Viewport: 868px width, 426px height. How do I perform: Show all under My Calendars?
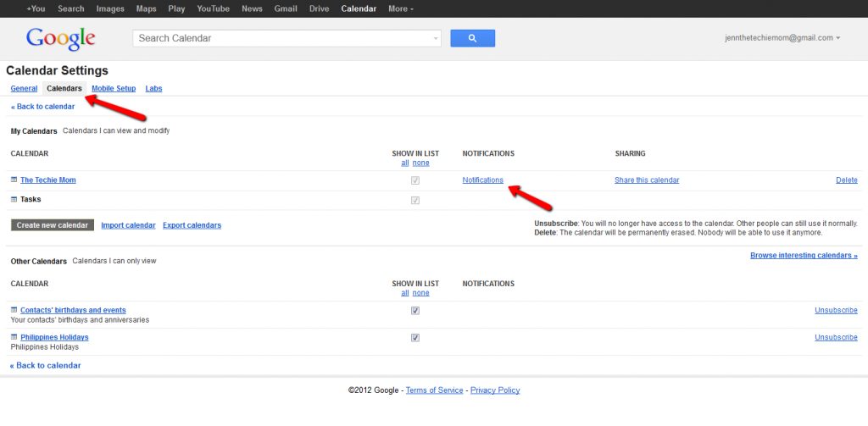click(x=405, y=163)
